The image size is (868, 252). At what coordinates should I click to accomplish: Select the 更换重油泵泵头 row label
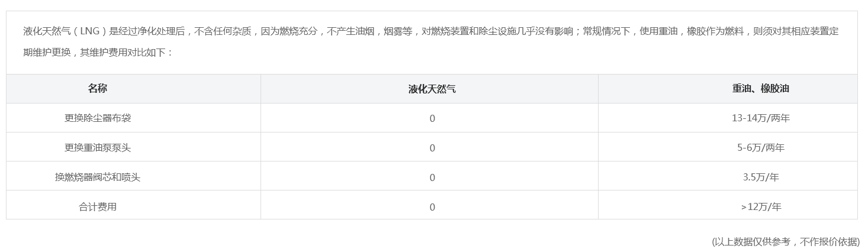[x=98, y=147]
